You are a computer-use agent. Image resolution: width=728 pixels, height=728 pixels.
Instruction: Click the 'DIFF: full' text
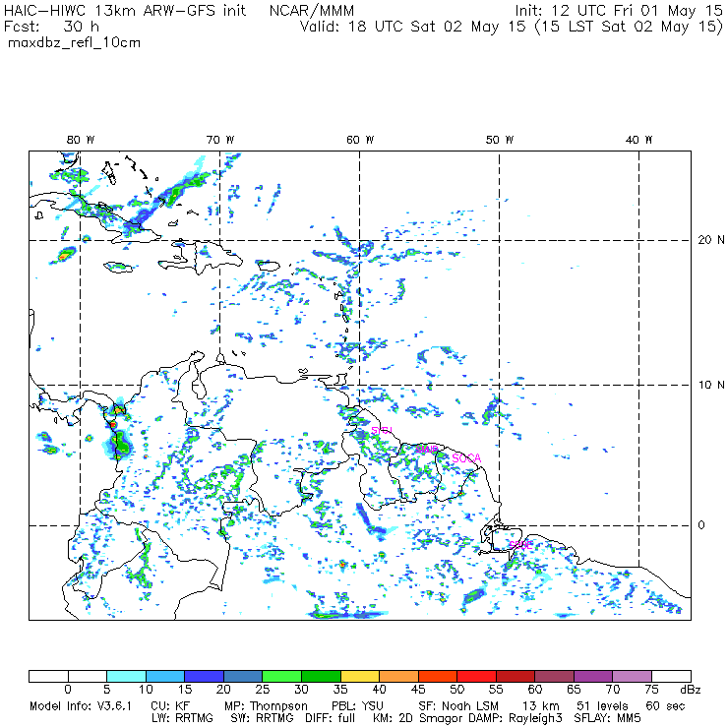tap(330, 718)
